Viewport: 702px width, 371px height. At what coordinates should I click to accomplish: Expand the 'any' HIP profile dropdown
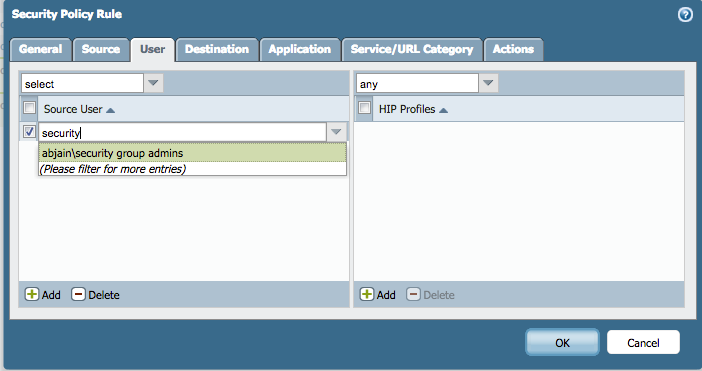[488, 83]
